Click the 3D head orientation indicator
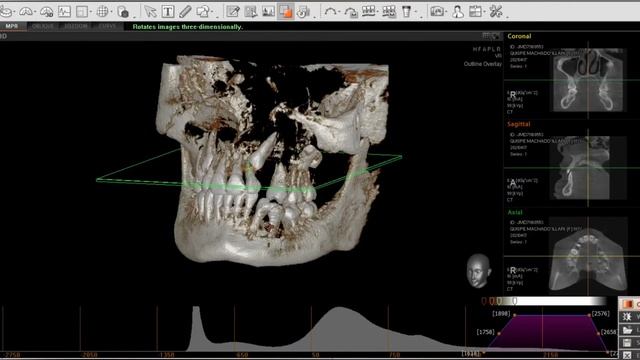The width and height of the screenshot is (640, 360). pyautogui.click(x=478, y=270)
